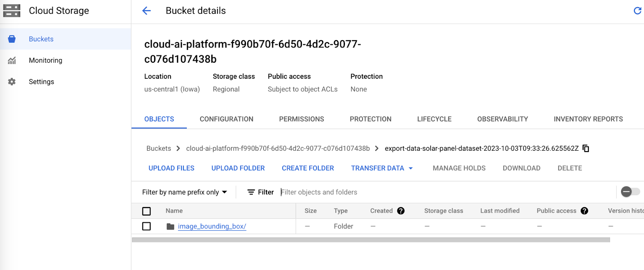644x270 pixels.
Task: Click the back arrow next to Bucket details
Action: [x=147, y=11]
